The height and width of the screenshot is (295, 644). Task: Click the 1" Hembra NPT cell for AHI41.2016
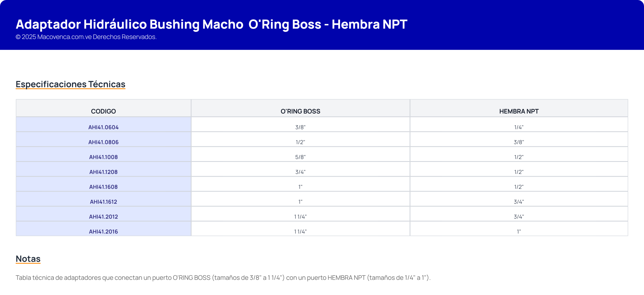519,231
